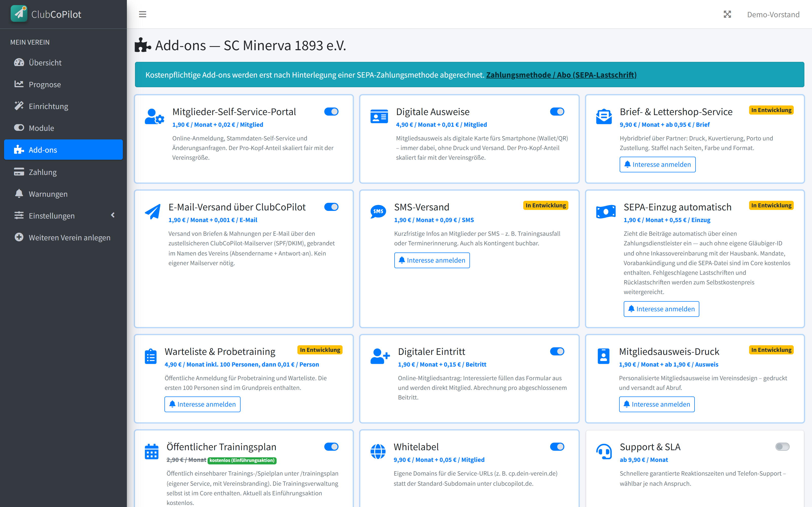Turn off the Digitaler Eintritt switch

click(x=557, y=351)
